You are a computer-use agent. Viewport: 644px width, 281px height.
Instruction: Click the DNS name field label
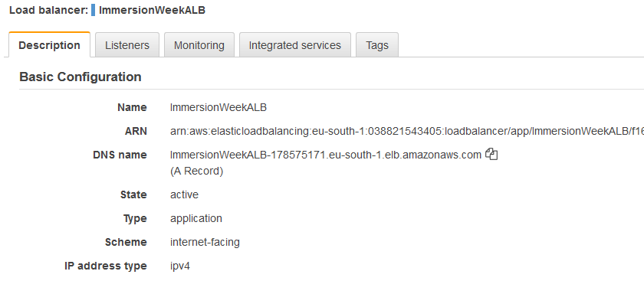click(x=120, y=155)
